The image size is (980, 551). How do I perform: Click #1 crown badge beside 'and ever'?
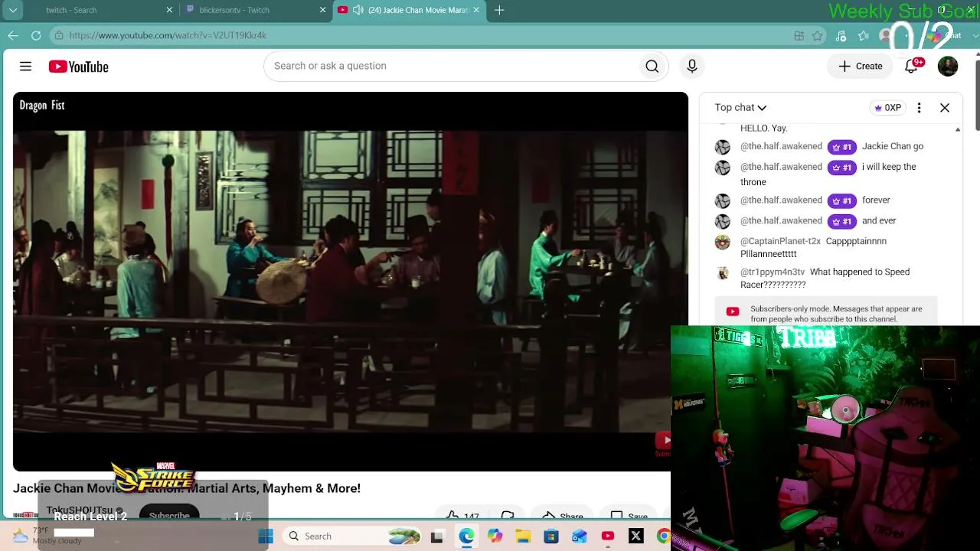[x=842, y=221]
